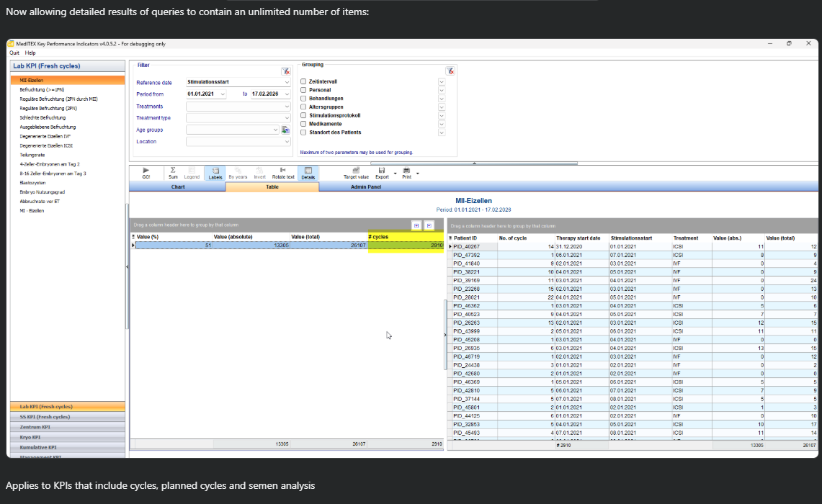
Task: Sort by the # cycles column header
Action: tap(406, 237)
